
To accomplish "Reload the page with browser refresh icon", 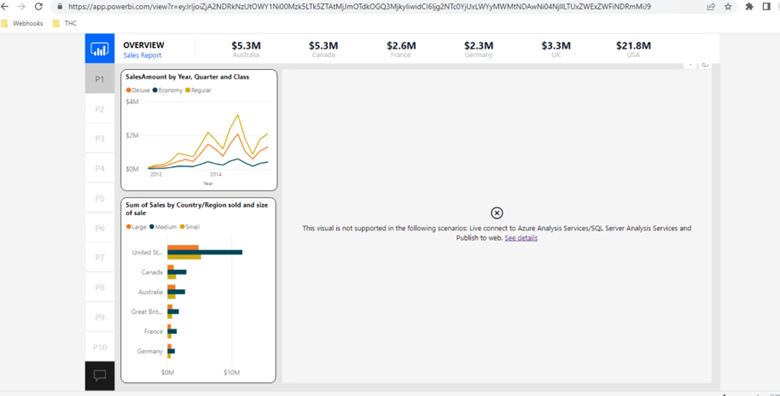I will [x=38, y=6].
